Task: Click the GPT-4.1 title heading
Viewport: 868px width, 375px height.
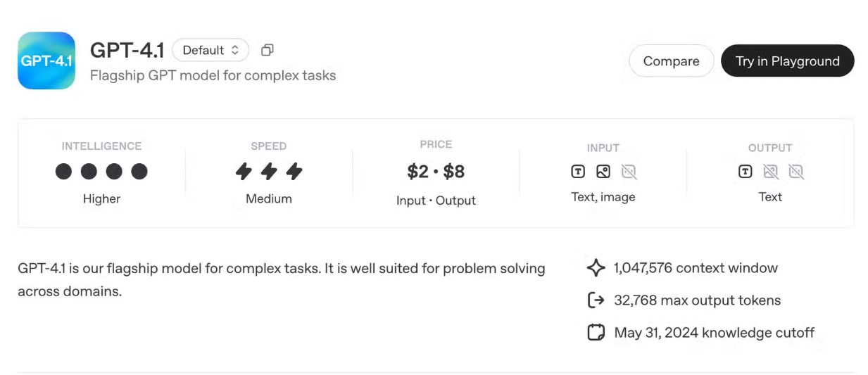Action: (x=127, y=50)
